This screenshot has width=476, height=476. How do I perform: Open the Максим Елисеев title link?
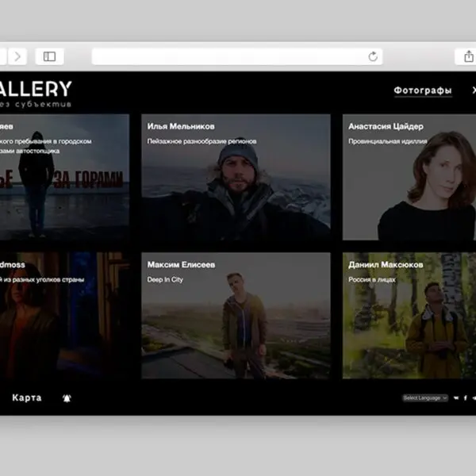click(182, 265)
